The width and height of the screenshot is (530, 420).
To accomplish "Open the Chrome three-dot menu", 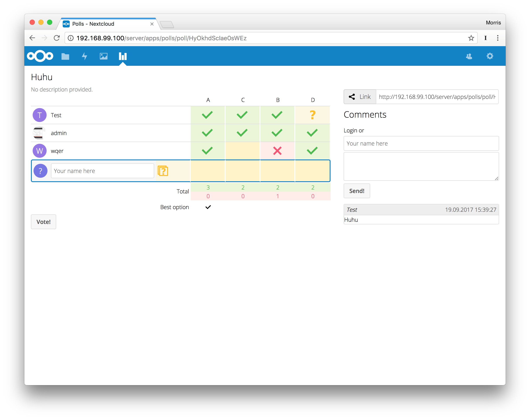I will [498, 38].
